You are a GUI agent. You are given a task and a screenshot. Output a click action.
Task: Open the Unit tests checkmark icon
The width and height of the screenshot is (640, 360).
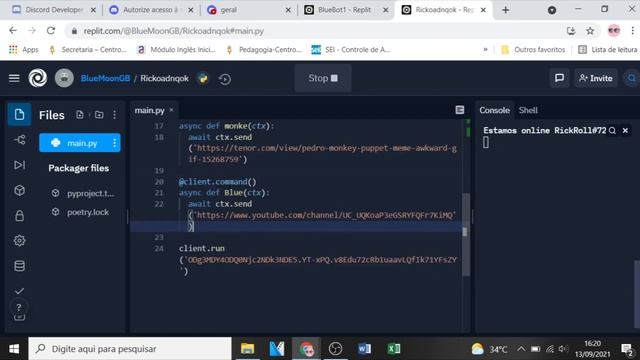click(x=19, y=291)
